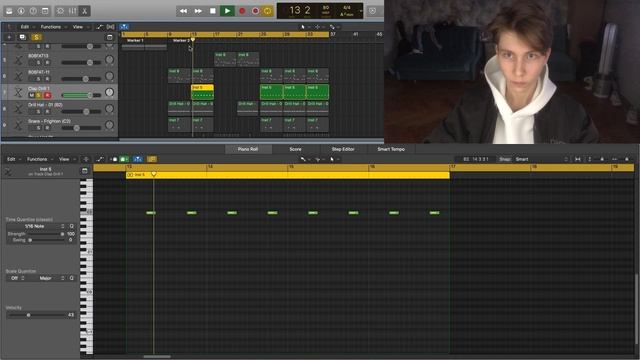Add a new track with plus button
This screenshot has height=360, width=640.
click(9, 37)
